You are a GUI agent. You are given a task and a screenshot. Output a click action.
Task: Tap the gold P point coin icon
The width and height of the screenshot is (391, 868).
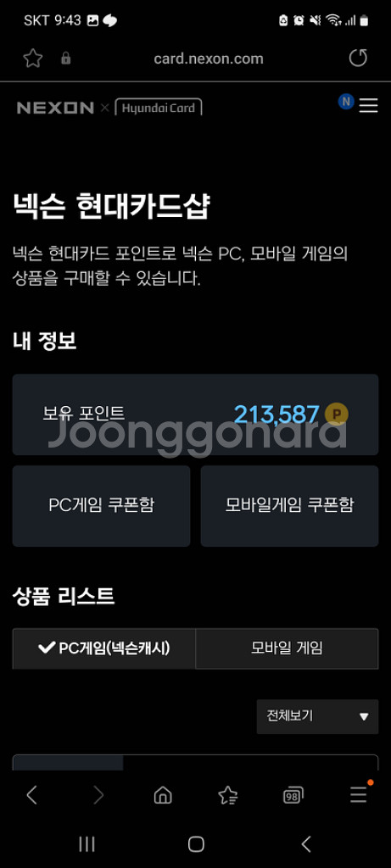[x=337, y=414]
